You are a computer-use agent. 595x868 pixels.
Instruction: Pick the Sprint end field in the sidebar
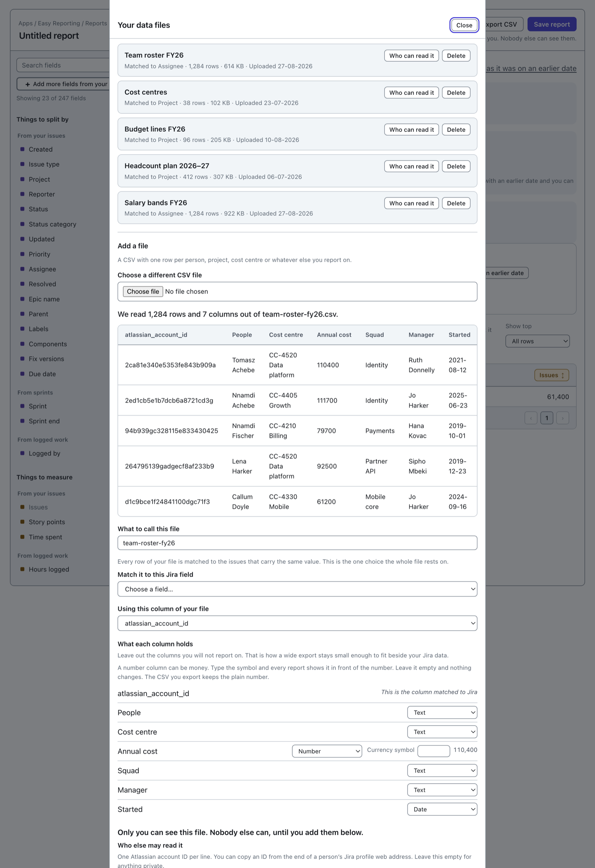[x=44, y=421]
